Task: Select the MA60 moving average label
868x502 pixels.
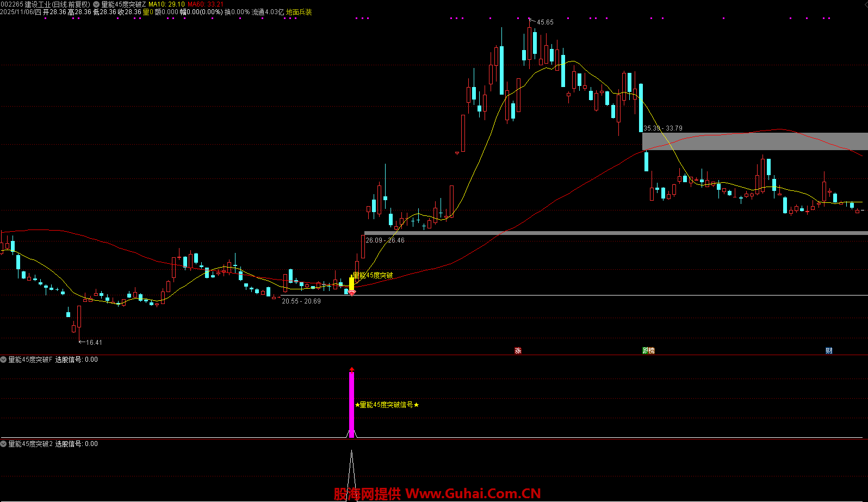Action: pyautogui.click(x=206, y=4)
